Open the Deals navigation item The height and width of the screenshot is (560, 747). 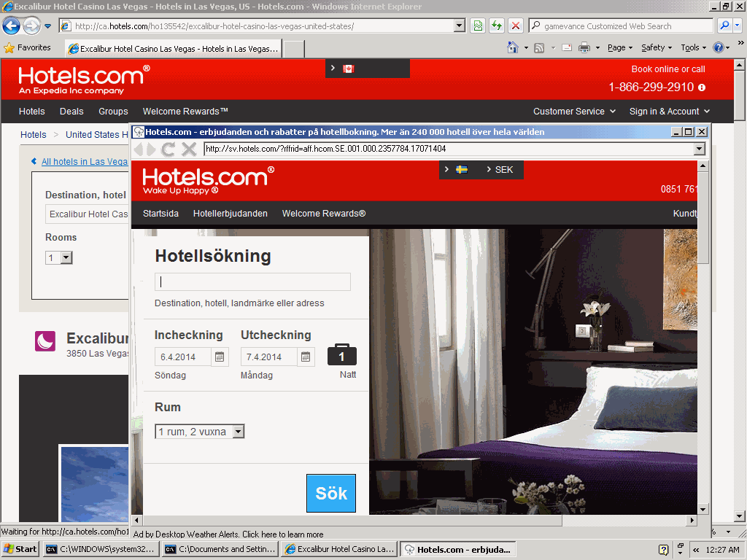pyautogui.click(x=71, y=112)
